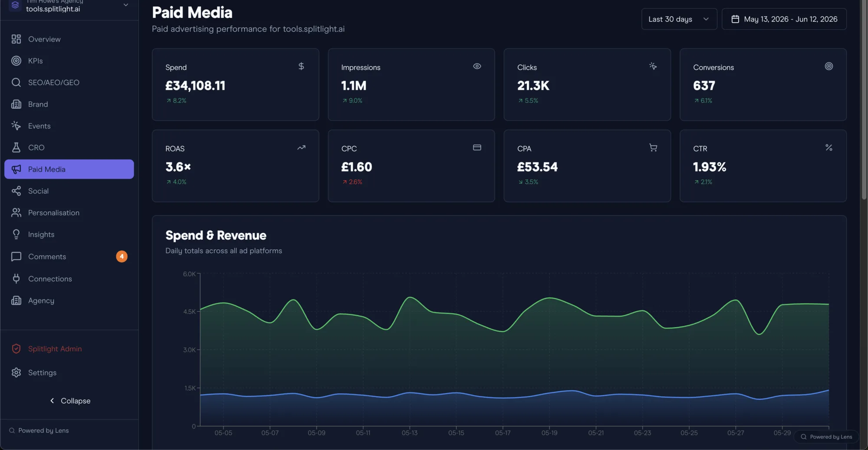Click the Powered by Lens chart badge
868x450 pixels.
tap(826, 437)
